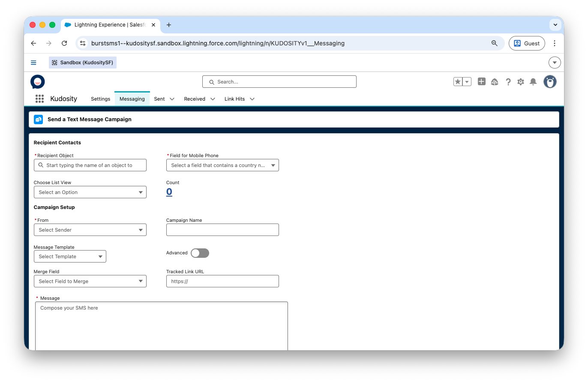Click the global create plus icon

tap(482, 82)
